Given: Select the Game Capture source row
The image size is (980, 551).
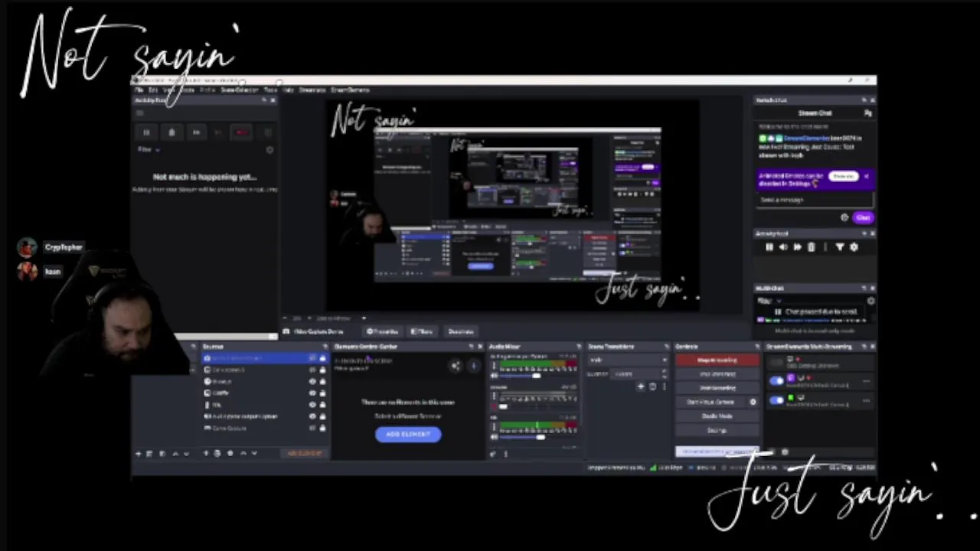Looking at the screenshot, I should coord(265,428).
